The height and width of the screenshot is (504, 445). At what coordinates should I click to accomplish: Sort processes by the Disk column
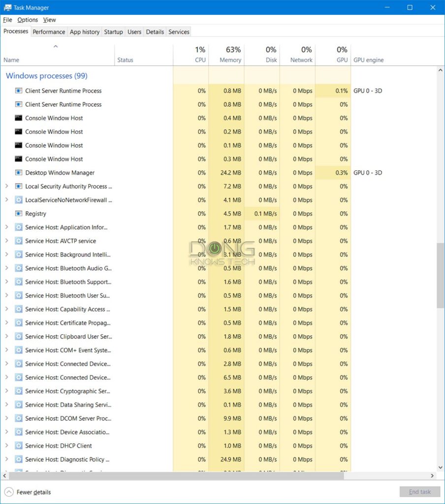tap(262, 55)
